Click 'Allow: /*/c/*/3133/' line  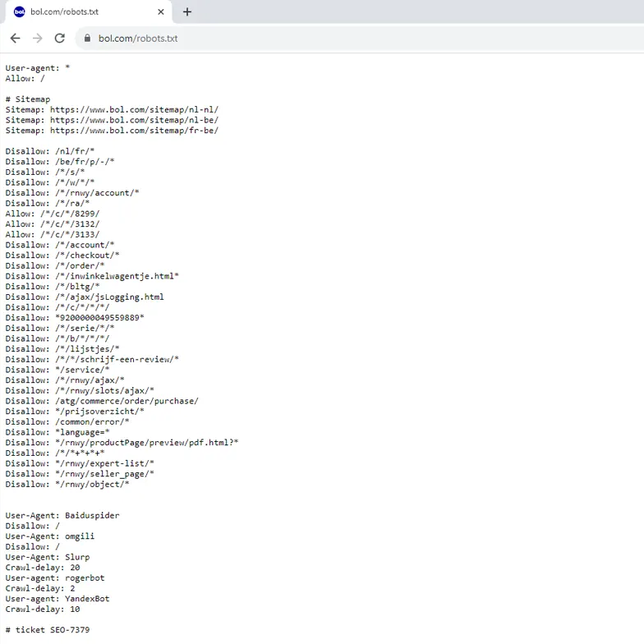click(x=53, y=235)
